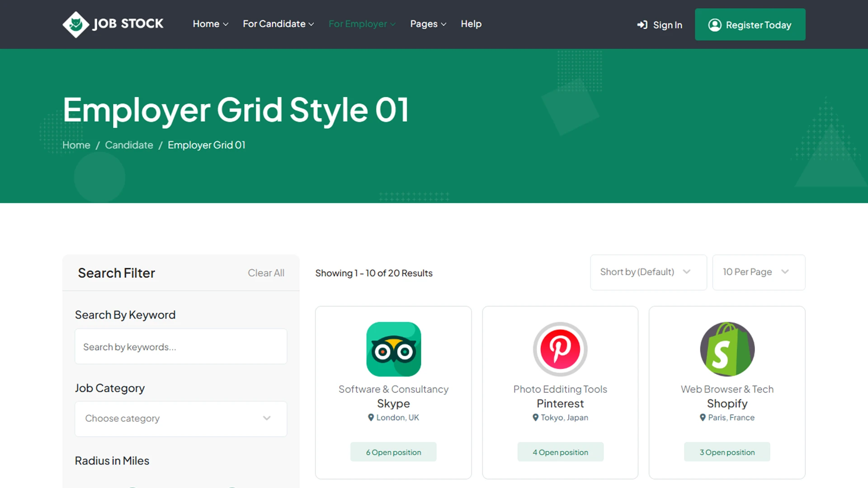Open the Skype employer name link

[x=393, y=404]
